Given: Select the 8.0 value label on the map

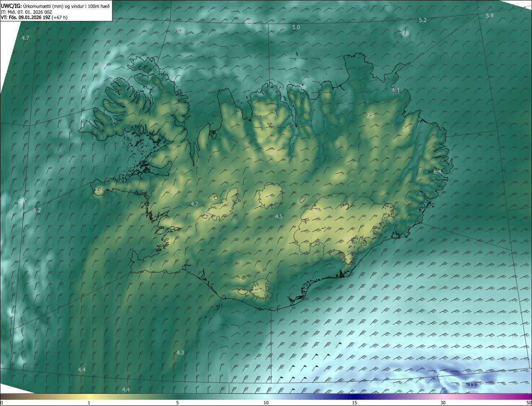Looking at the screenshot, I should (x=181, y=30).
